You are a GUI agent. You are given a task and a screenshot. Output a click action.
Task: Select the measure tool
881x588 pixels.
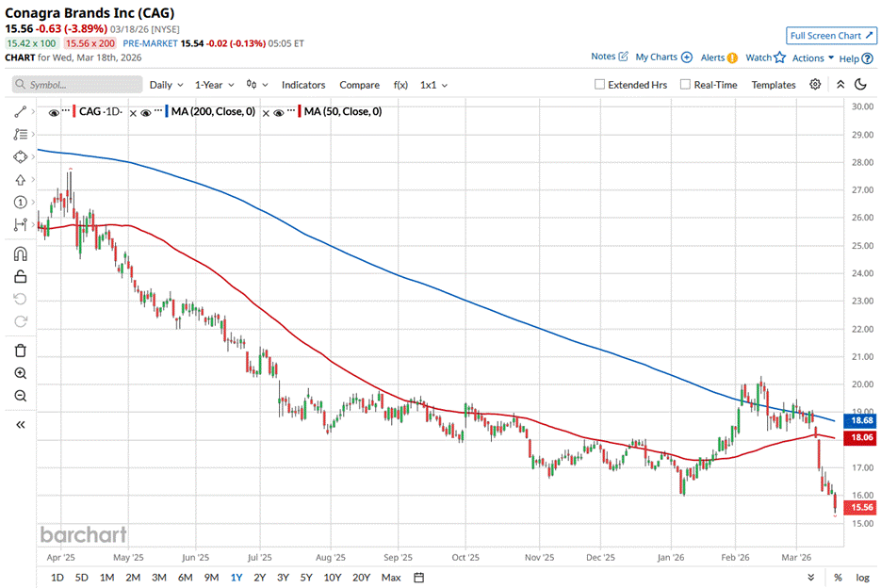pyautogui.click(x=20, y=225)
